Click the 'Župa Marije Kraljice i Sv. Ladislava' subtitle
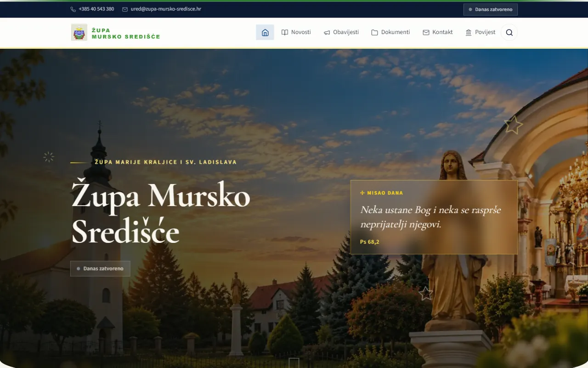 tap(166, 162)
